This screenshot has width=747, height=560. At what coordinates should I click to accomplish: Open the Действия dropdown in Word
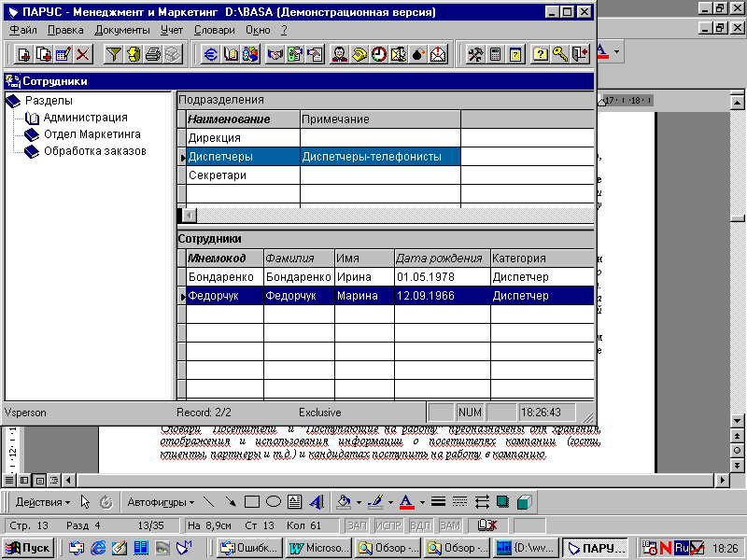click(43, 502)
